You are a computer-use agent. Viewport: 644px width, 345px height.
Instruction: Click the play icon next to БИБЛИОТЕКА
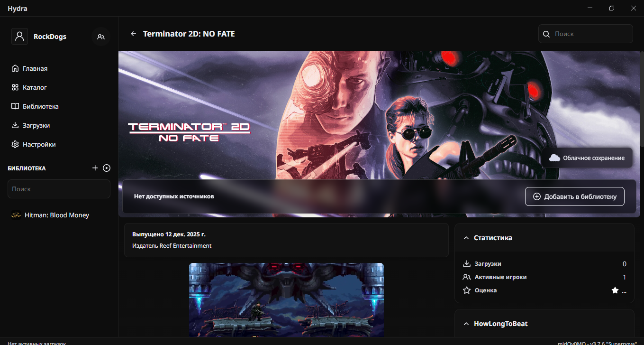(107, 168)
